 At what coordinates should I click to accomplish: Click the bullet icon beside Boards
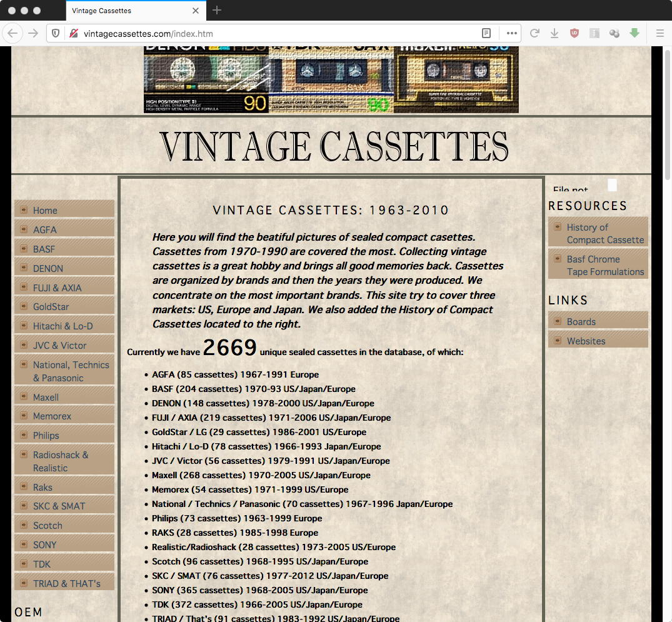pyautogui.click(x=558, y=321)
